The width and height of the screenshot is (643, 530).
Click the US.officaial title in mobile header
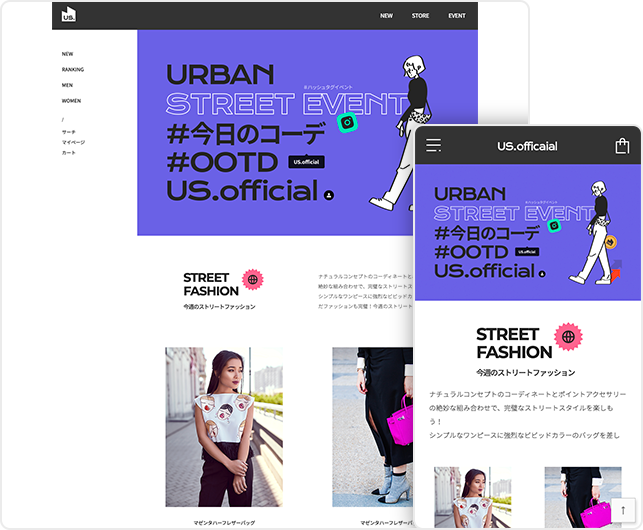tap(527, 146)
